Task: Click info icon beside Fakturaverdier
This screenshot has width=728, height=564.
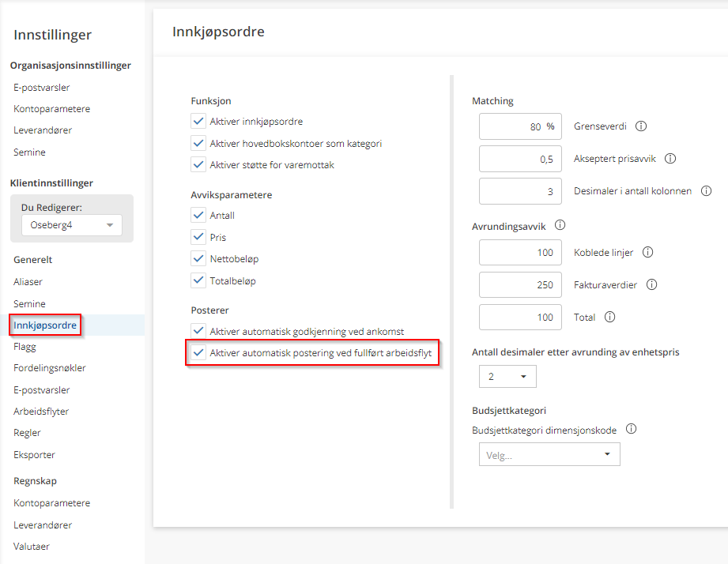Action: click(652, 285)
